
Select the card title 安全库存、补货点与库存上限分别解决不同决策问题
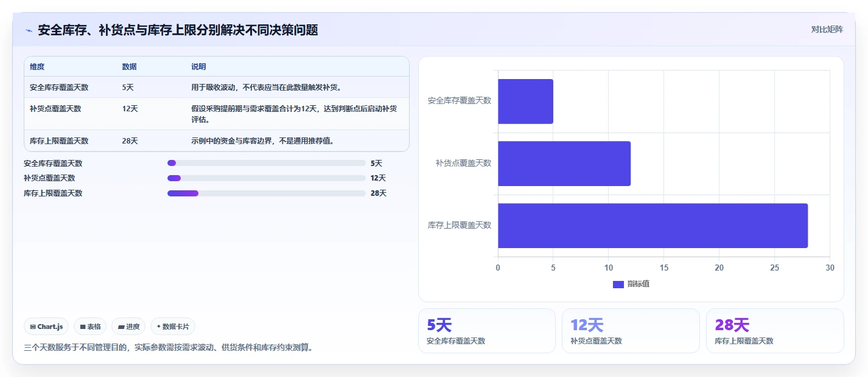pyautogui.click(x=178, y=30)
